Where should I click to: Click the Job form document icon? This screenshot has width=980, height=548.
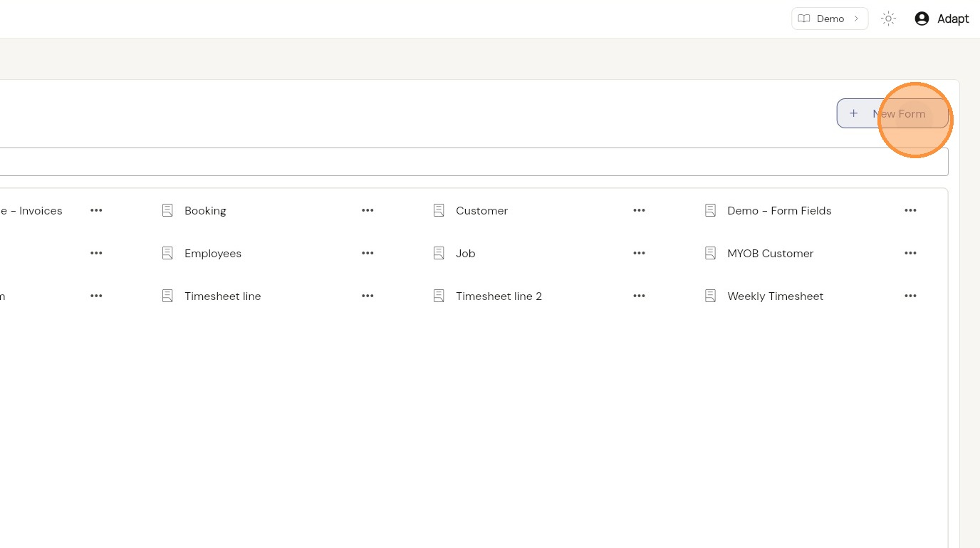[x=439, y=253]
